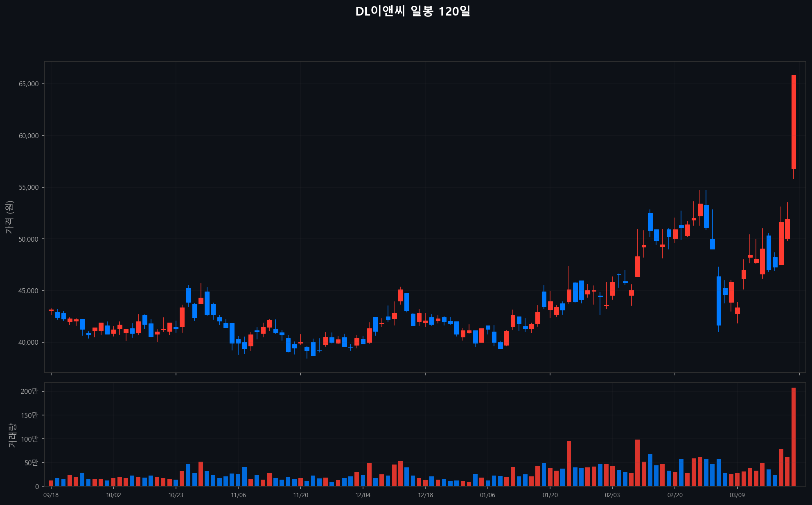The height and width of the screenshot is (505, 812).
Task: Select the 09/18 date marker
Action: click(x=51, y=495)
